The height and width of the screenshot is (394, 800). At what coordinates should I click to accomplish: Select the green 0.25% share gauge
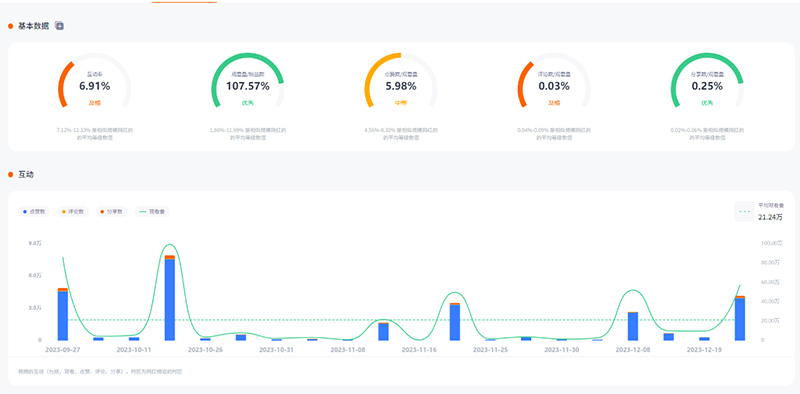707,81
